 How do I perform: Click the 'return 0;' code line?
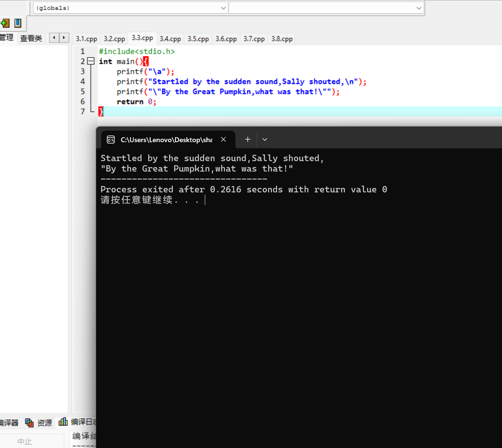[x=136, y=102]
